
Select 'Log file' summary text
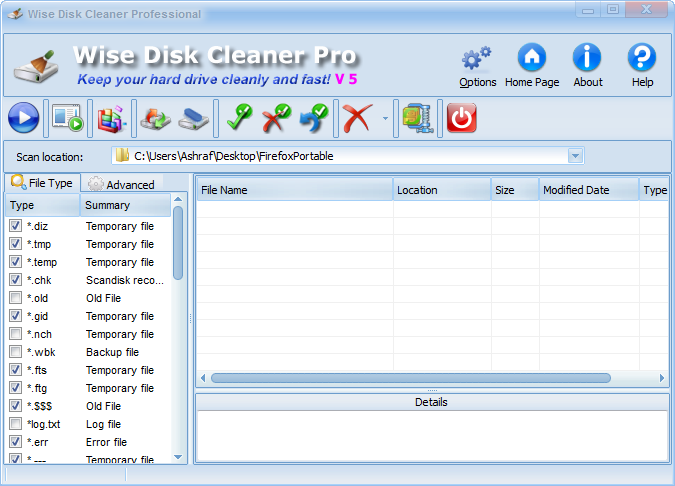click(x=103, y=424)
